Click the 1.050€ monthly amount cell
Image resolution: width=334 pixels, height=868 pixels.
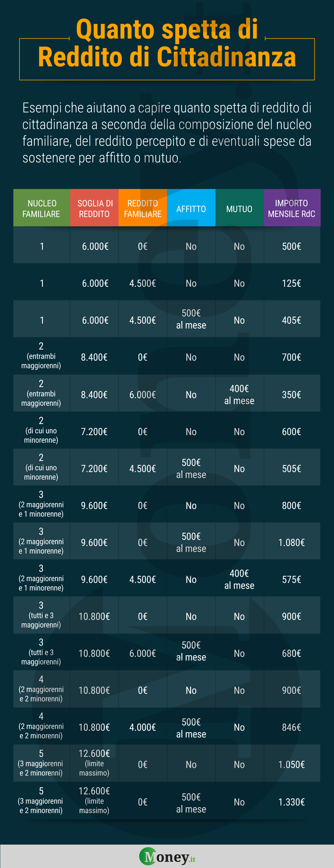pyautogui.click(x=292, y=765)
